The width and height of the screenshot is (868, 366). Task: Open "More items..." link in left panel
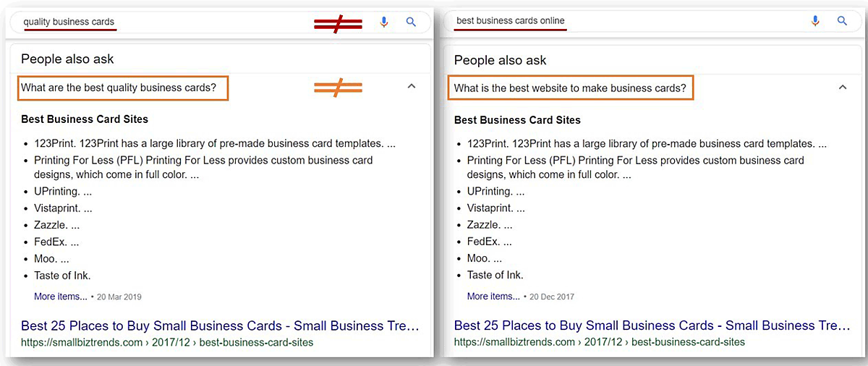tap(60, 297)
